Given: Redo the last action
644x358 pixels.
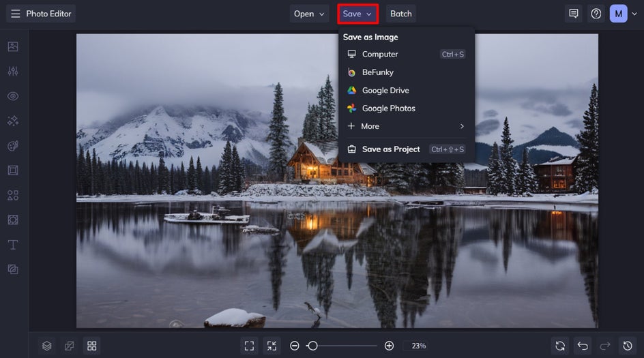Looking at the screenshot, I should pyautogui.click(x=605, y=346).
